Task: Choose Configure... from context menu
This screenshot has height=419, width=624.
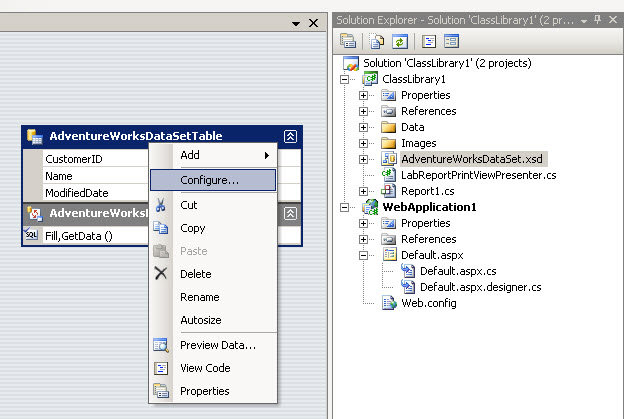Action: [213, 180]
